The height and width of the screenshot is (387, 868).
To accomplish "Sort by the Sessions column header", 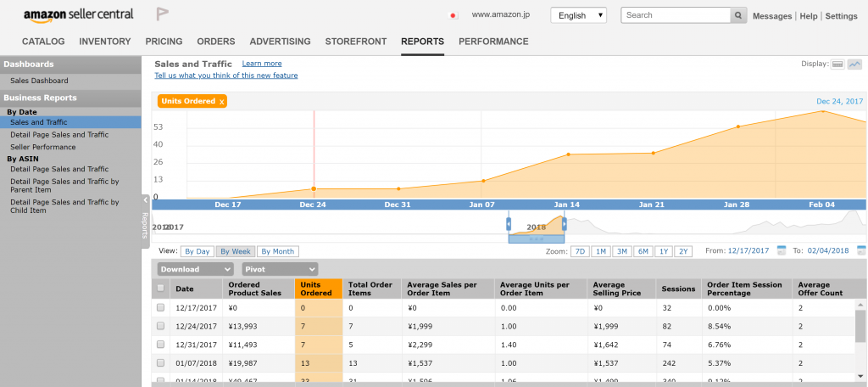I will (678, 289).
